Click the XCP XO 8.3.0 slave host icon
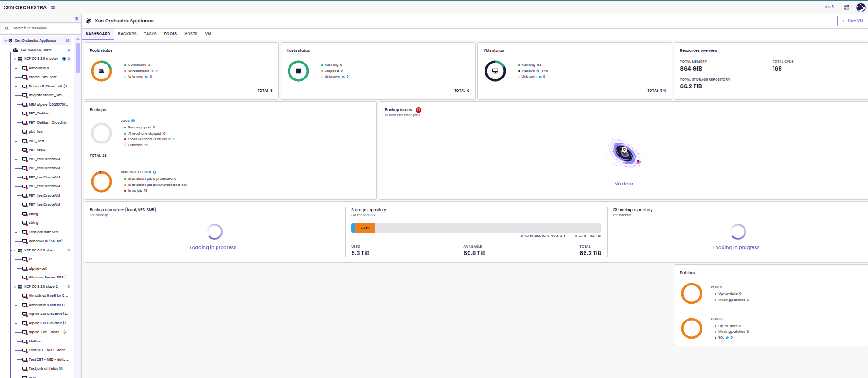 (20, 250)
